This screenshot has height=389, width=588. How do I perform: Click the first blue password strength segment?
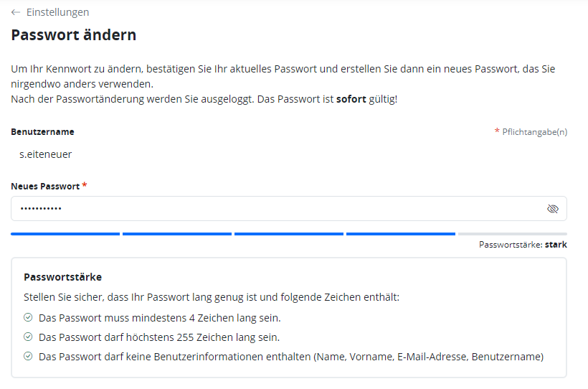click(65, 234)
